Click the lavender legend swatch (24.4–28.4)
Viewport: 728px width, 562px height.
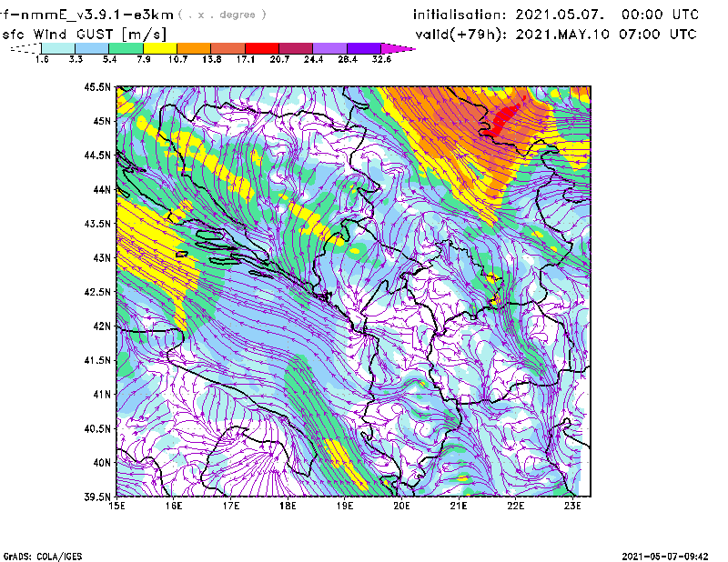click(330, 48)
